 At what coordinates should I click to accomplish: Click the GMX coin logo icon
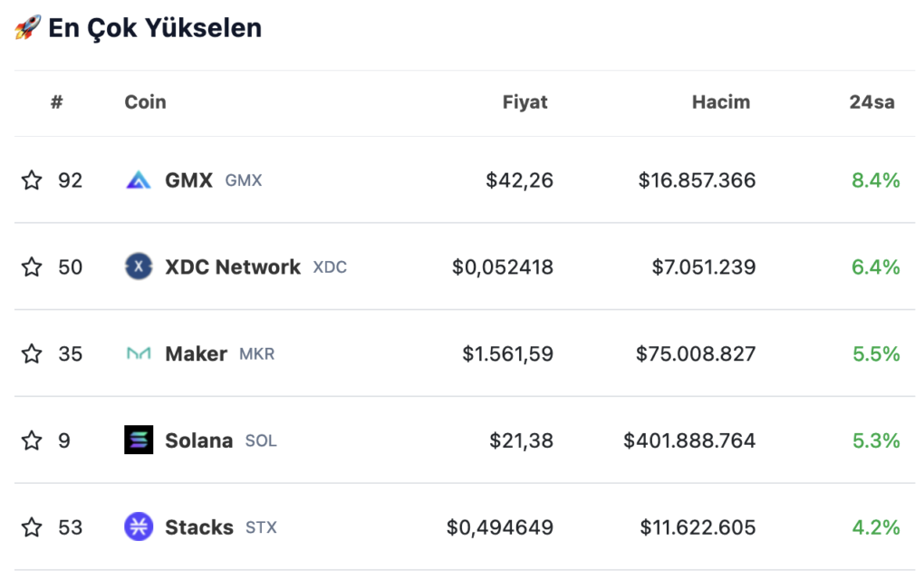[139, 179]
